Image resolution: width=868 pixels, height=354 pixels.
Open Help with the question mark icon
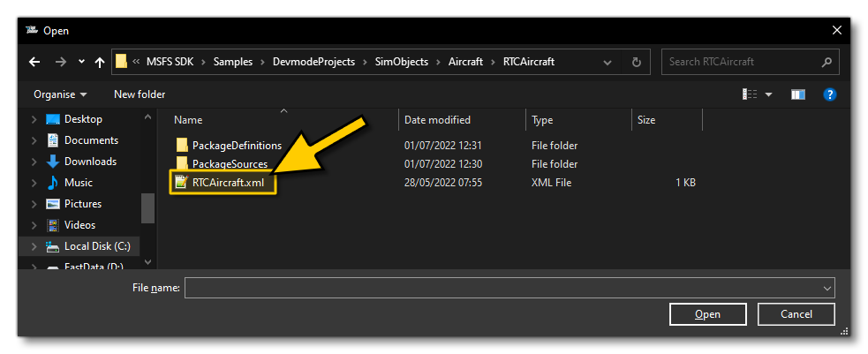[x=829, y=94]
